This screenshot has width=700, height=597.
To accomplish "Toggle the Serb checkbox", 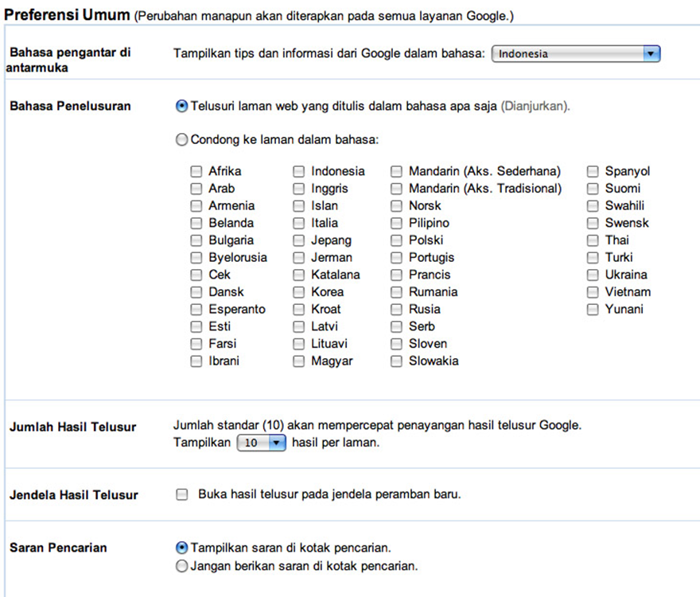I will click(x=396, y=326).
